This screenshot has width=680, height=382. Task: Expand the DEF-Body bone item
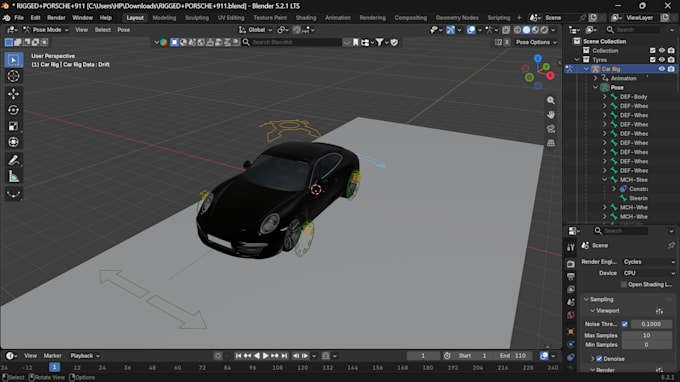click(605, 97)
